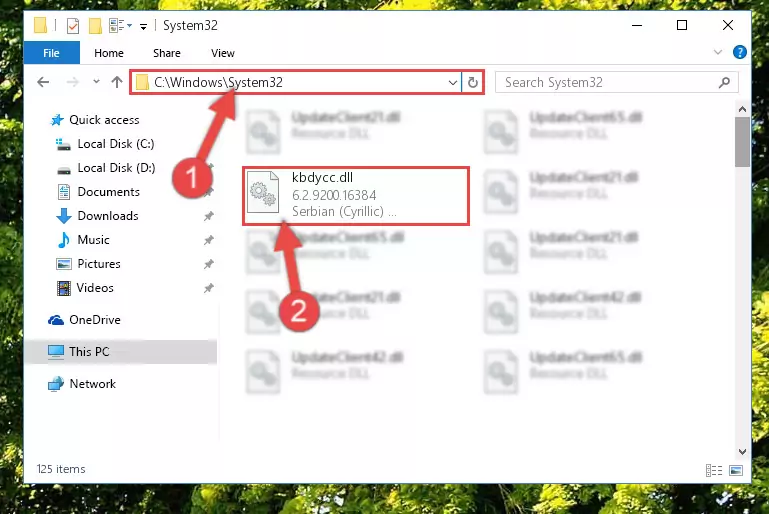
Task: Select the kbdycc.dll file
Action: 356,196
